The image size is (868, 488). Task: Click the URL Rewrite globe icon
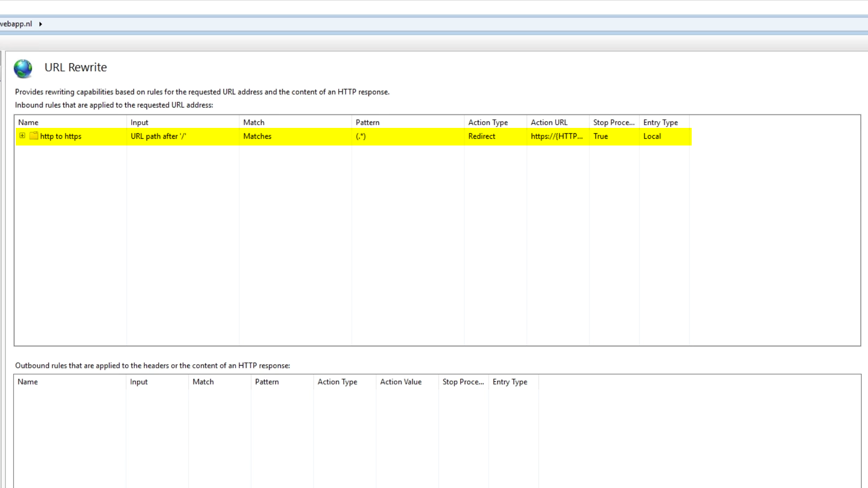coord(23,69)
